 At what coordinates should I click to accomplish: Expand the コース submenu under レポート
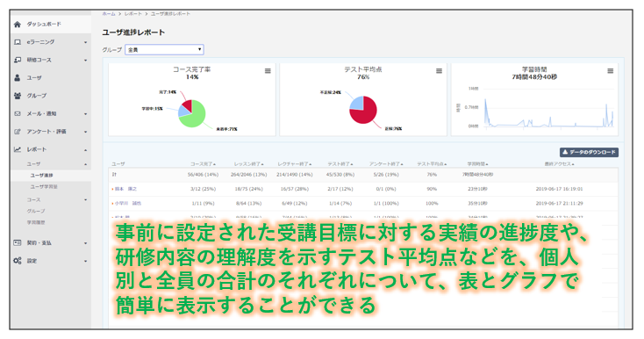tap(57, 199)
